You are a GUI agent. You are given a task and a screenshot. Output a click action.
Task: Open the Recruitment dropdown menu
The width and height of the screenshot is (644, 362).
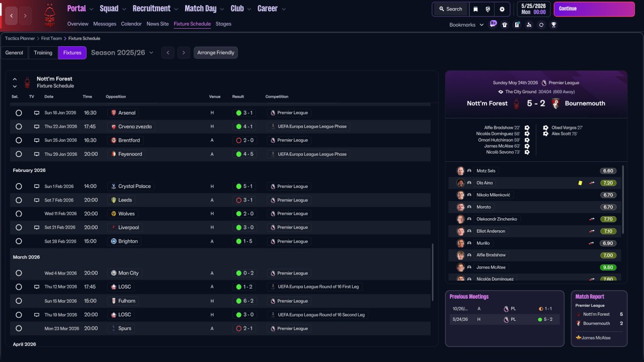(155, 9)
